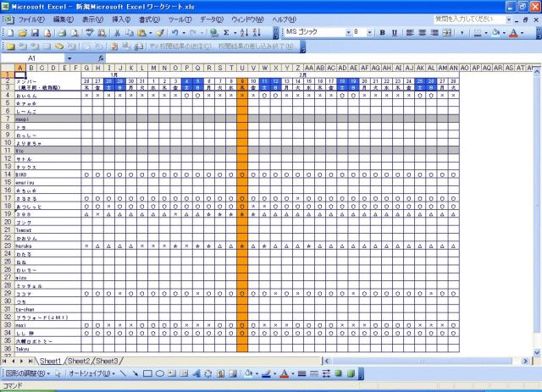
Task: Select the Oval drawing tool
Action: (159, 373)
